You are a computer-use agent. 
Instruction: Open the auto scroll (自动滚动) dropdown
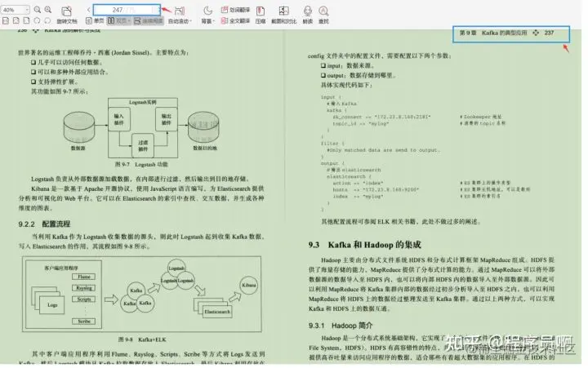(180, 16)
